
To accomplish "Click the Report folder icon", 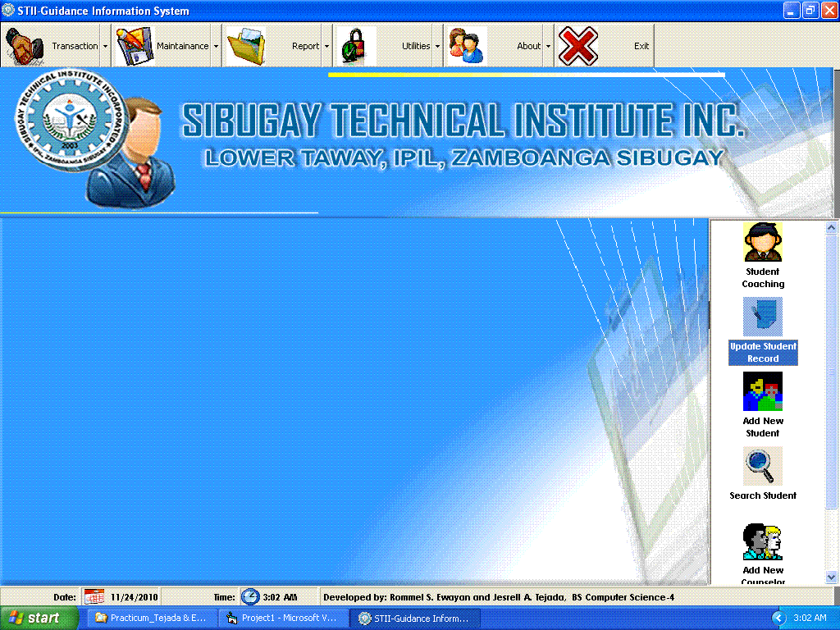I will pyautogui.click(x=246, y=46).
